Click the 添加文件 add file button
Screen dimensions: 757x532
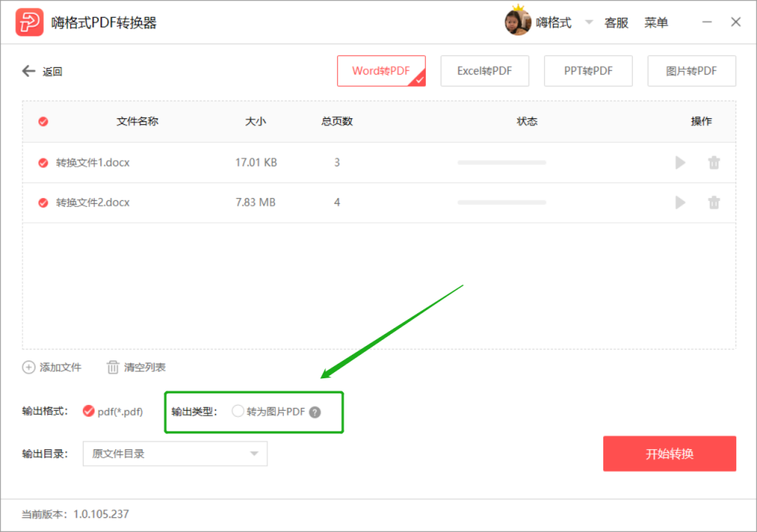click(x=52, y=367)
